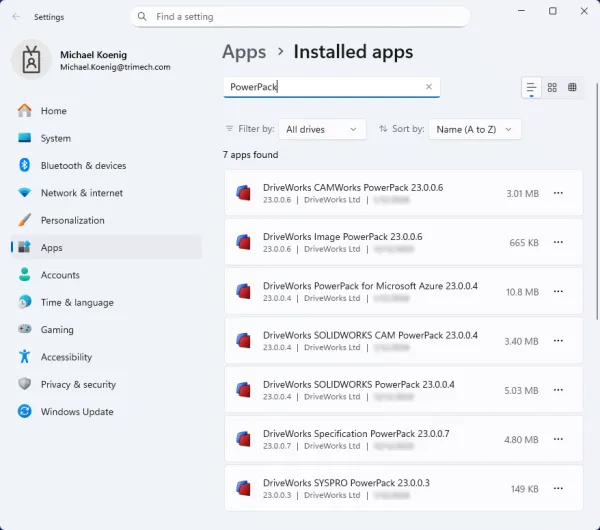The image size is (600, 530).
Task: Click the DriveWorks SOLIDWORKS PowerPack 23.0.0.4 icon
Action: (x=243, y=390)
